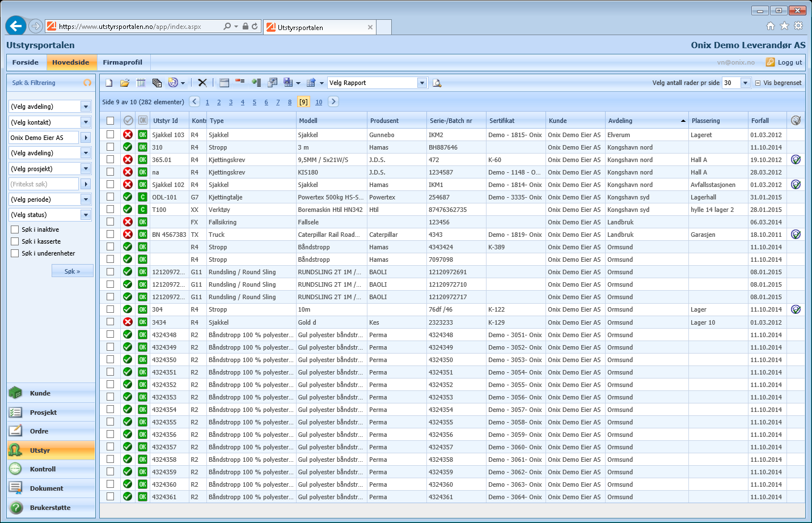812x523 pixels.
Task: Enable Søk i underenheter checkbox
Action: tap(15, 253)
